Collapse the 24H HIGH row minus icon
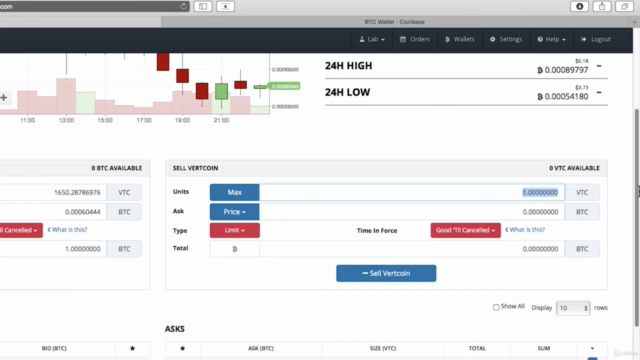This screenshot has width=640, height=360. (x=599, y=66)
